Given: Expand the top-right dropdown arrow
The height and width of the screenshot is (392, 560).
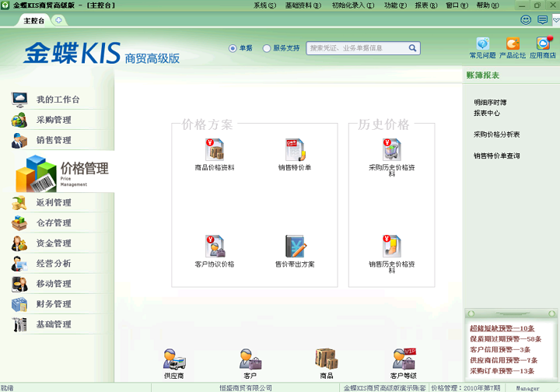Looking at the screenshot, I should point(556,20).
